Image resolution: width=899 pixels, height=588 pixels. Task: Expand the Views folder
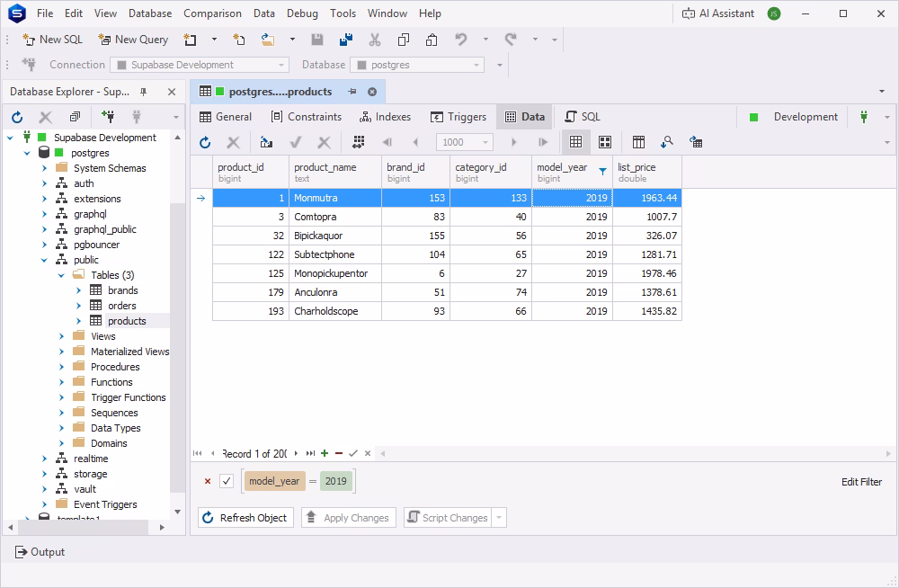61,336
